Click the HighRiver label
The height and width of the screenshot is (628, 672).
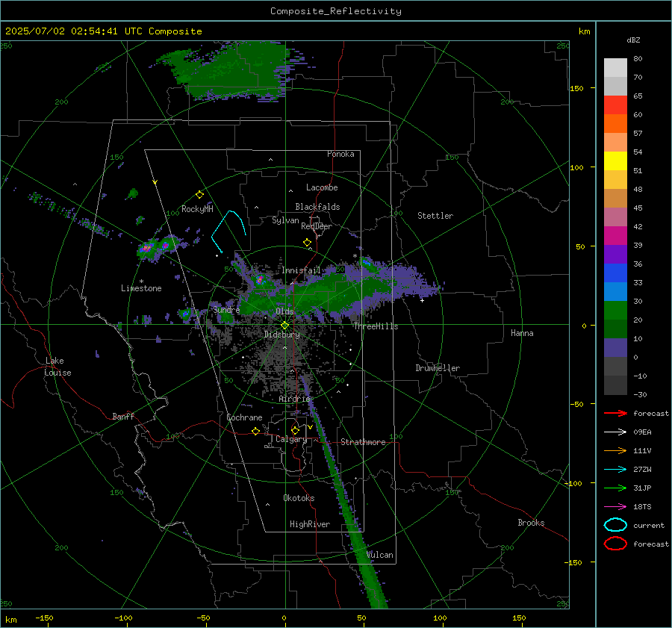point(310,524)
